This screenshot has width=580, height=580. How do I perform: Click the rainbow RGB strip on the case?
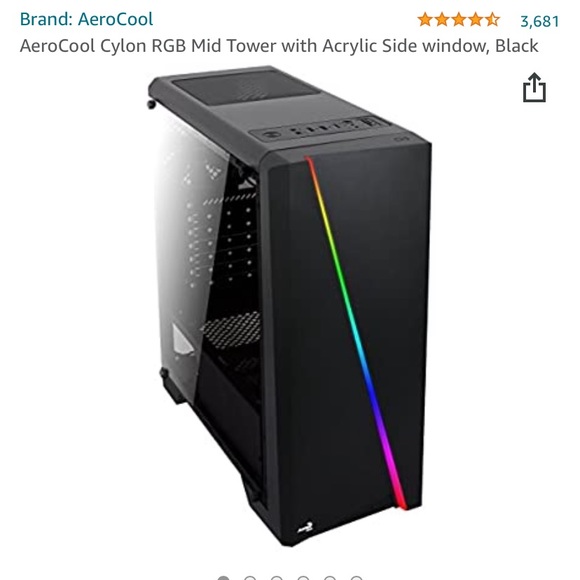355,333
